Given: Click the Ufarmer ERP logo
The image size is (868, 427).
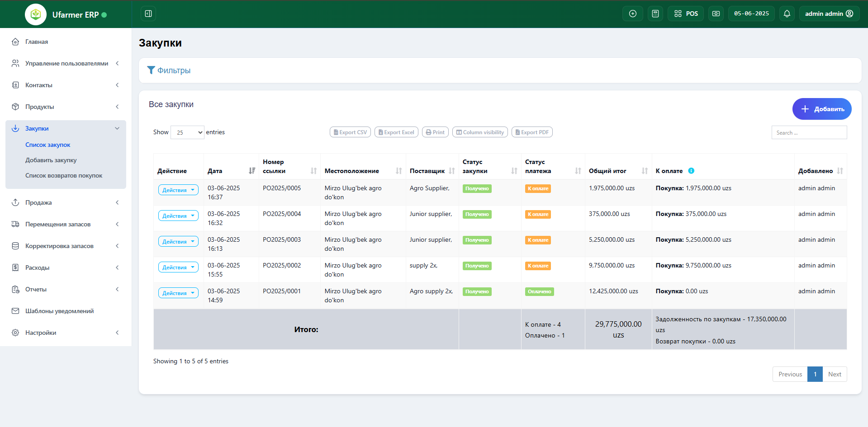Looking at the screenshot, I should (x=36, y=14).
